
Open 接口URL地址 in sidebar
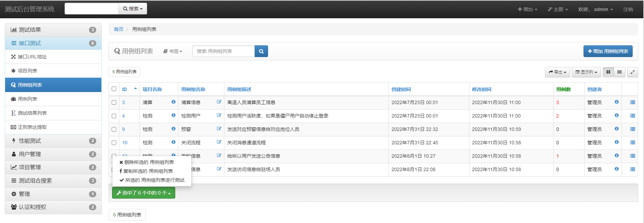pos(53,57)
